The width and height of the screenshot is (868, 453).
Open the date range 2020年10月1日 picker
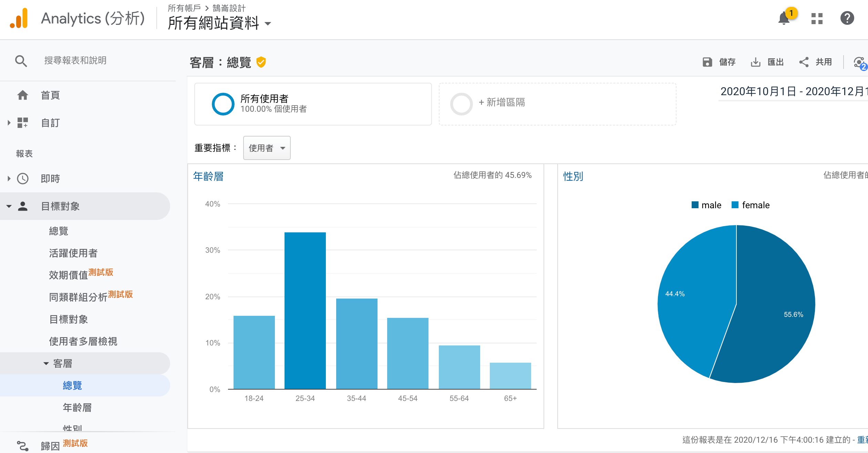coord(794,91)
